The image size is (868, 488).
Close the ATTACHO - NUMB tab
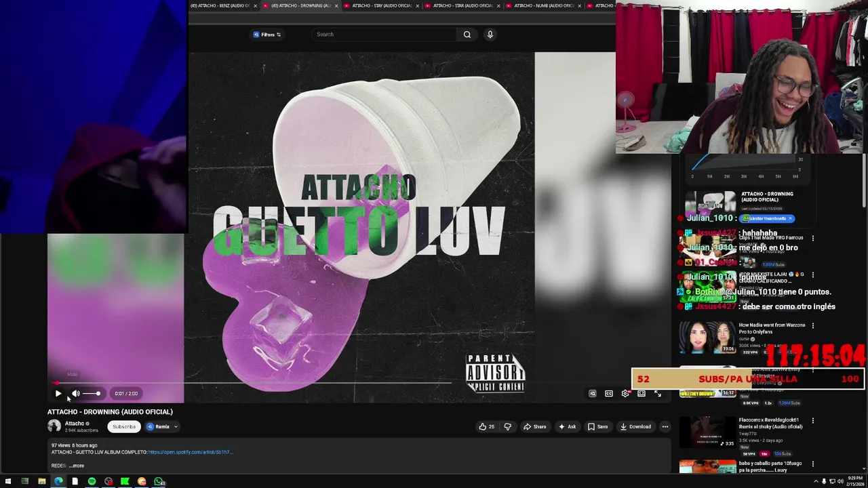tap(580, 5)
